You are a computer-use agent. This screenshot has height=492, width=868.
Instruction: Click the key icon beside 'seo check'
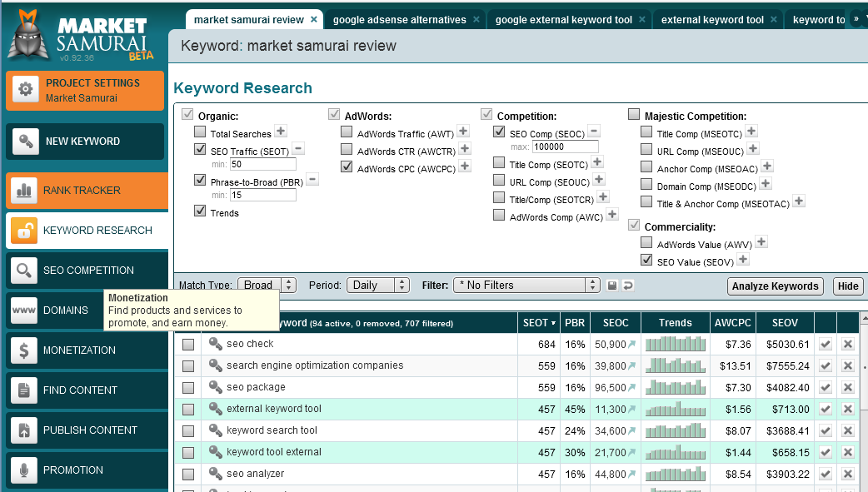tap(216, 344)
